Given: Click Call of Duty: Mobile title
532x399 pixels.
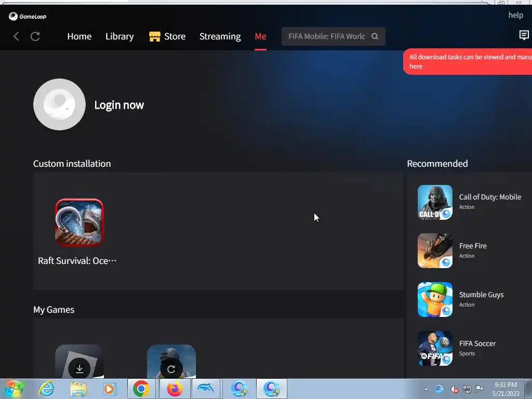Looking at the screenshot, I should point(490,197).
